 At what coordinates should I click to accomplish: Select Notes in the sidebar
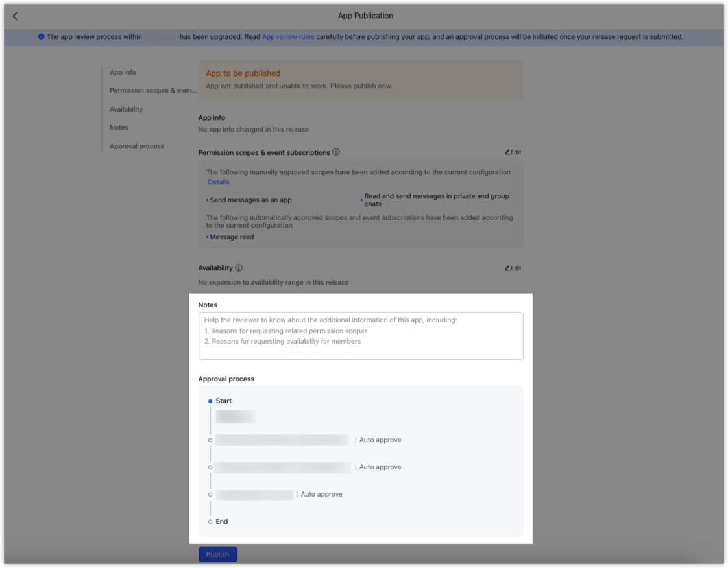tap(119, 127)
